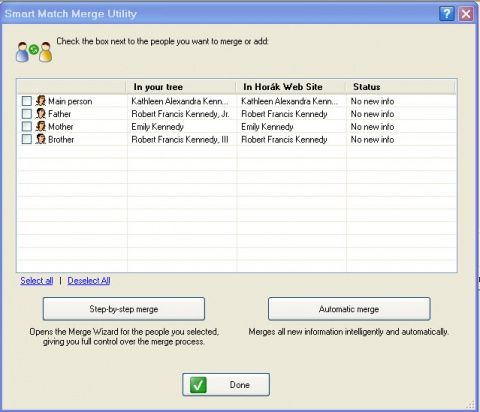
Task: Run the Automatic merge button
Action: click(349, 309)
